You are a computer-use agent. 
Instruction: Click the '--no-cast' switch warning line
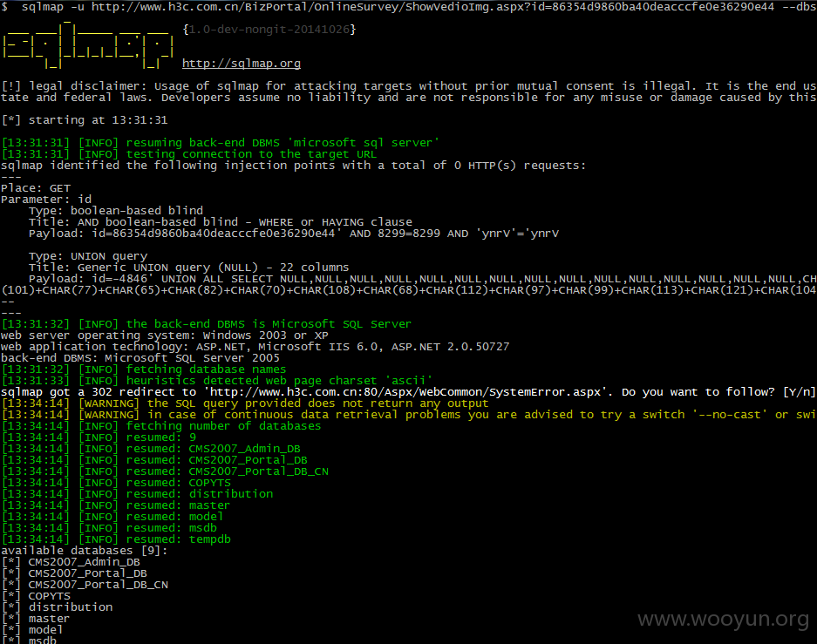point(409,415)
